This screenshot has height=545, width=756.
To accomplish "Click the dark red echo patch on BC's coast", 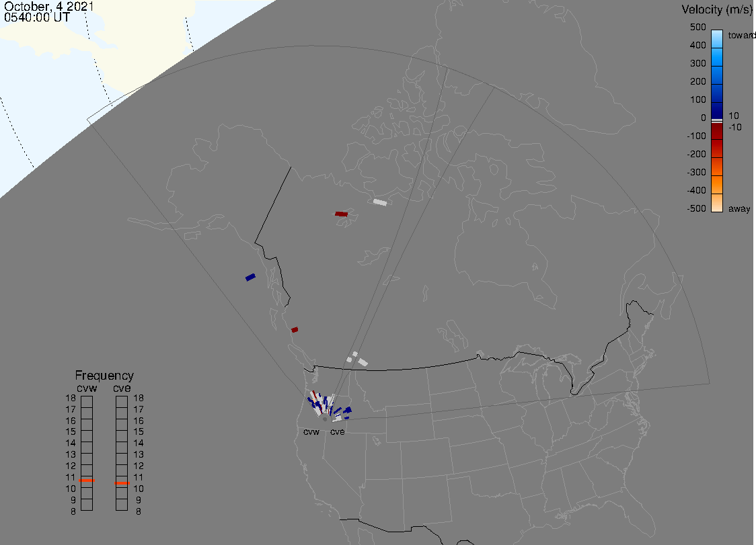I will pyautogui.click(x=295, y=329).
